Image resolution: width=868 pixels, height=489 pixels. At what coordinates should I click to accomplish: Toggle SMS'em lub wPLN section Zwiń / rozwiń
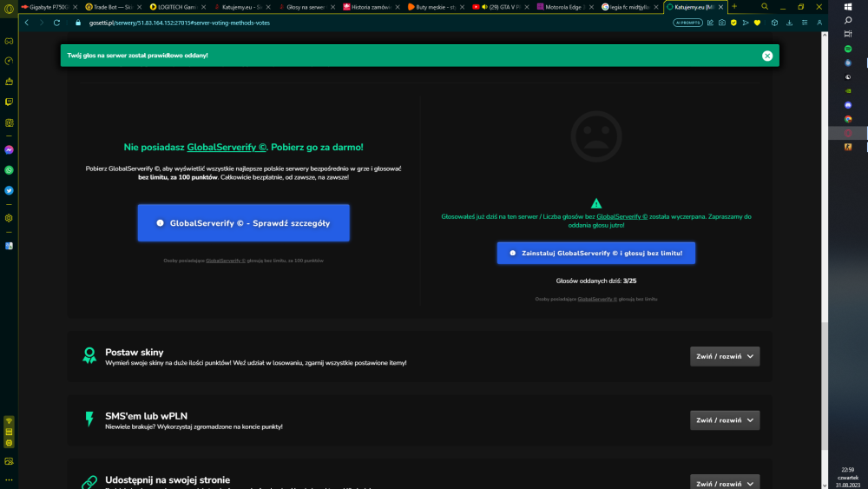click(x=725, y=420)
